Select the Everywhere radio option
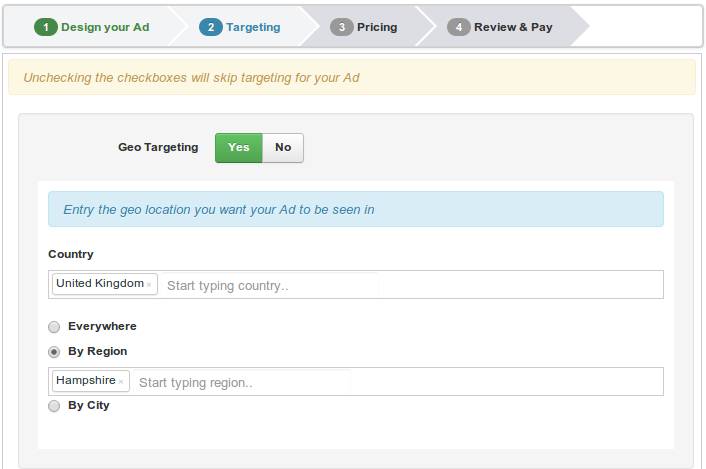706x469 pixels. click(54, 327)
